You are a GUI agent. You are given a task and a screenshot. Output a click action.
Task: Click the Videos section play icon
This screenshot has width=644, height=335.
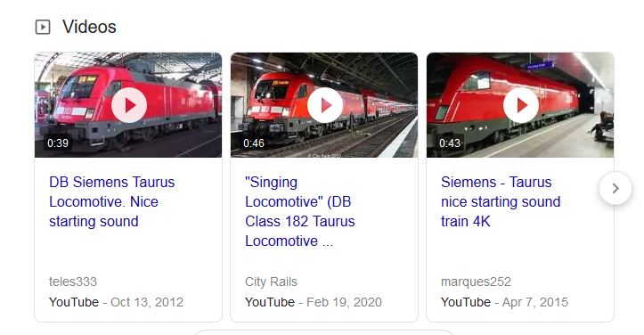[43, 27]
